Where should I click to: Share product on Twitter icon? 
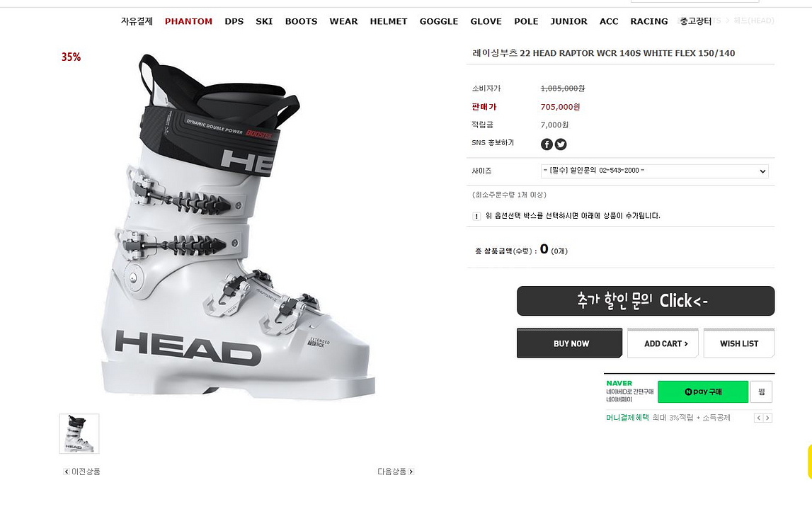coord(560,144)
